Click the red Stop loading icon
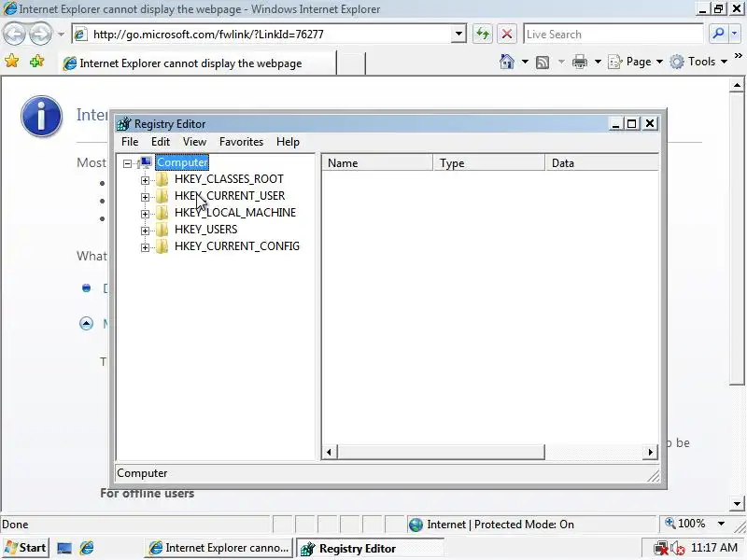Image resolution: width=747 pixels, height=560 pixels. pos(507,34)
